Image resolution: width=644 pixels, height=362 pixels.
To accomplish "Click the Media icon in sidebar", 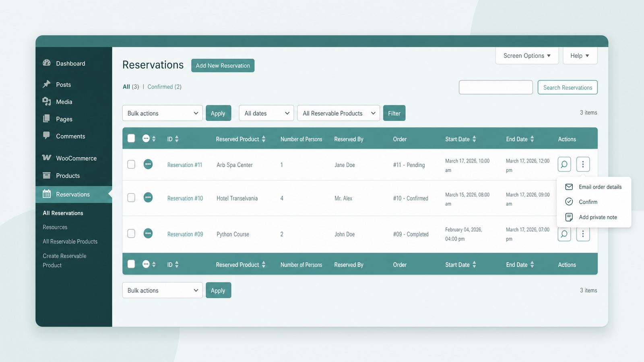I will coord(47,101).
